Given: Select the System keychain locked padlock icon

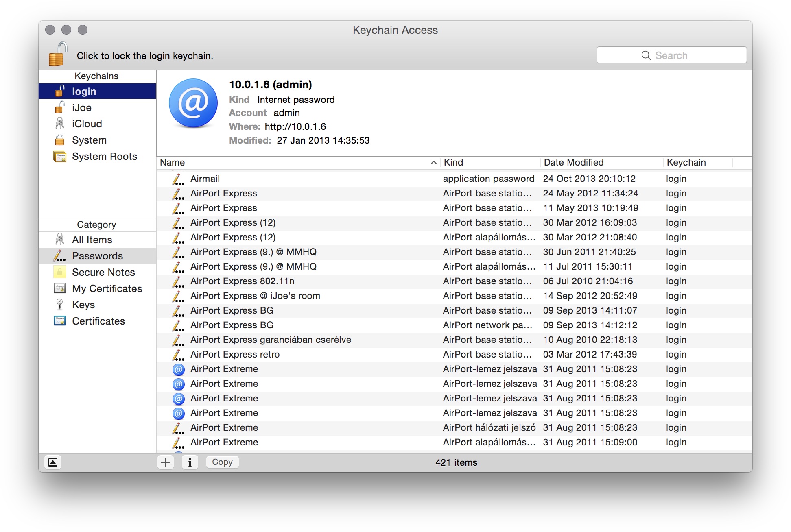Looking at the screenshot, I should (x=60, y=140).
